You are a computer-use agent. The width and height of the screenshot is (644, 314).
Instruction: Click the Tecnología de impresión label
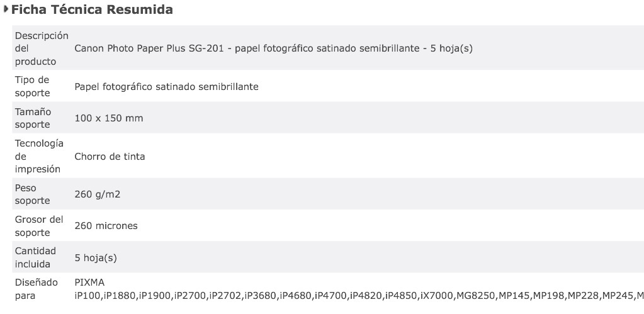[x=39, y=157]
